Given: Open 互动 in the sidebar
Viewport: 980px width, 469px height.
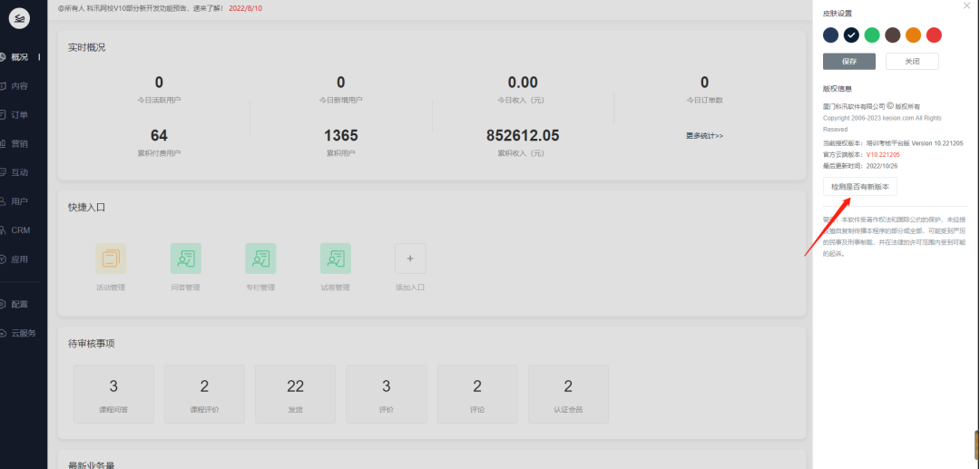Looking at the screenshot, I should (19, 172).
